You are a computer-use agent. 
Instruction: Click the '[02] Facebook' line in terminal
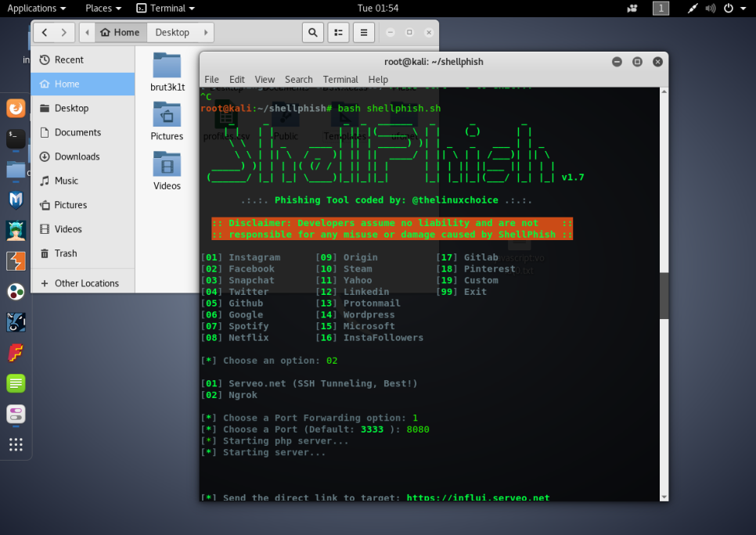[x=238, y=269]
